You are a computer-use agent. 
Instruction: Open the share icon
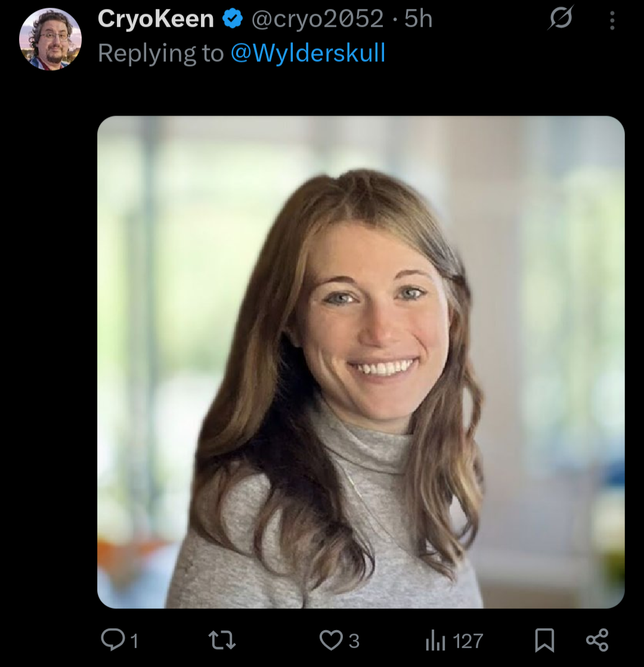pos(597,640)
